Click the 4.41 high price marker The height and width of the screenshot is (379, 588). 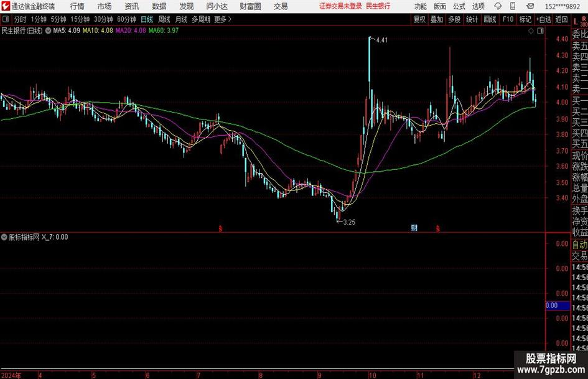pyautogui.click(x=382, y=40)
